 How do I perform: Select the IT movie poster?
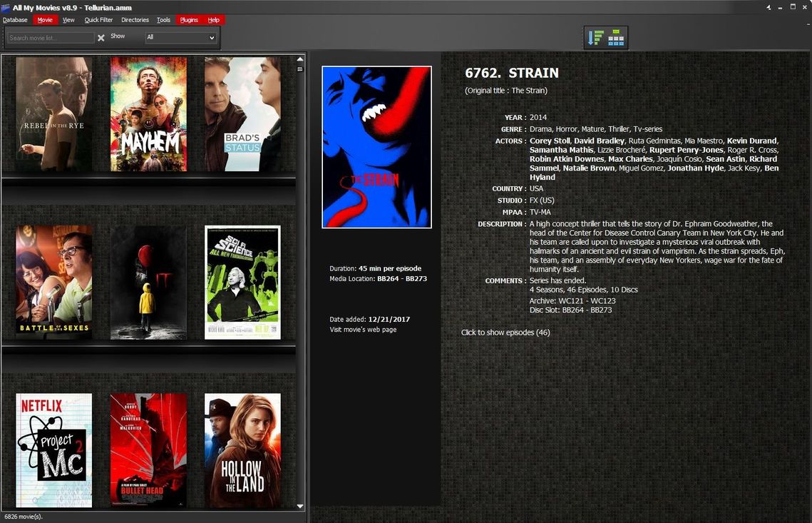[148, 283]
